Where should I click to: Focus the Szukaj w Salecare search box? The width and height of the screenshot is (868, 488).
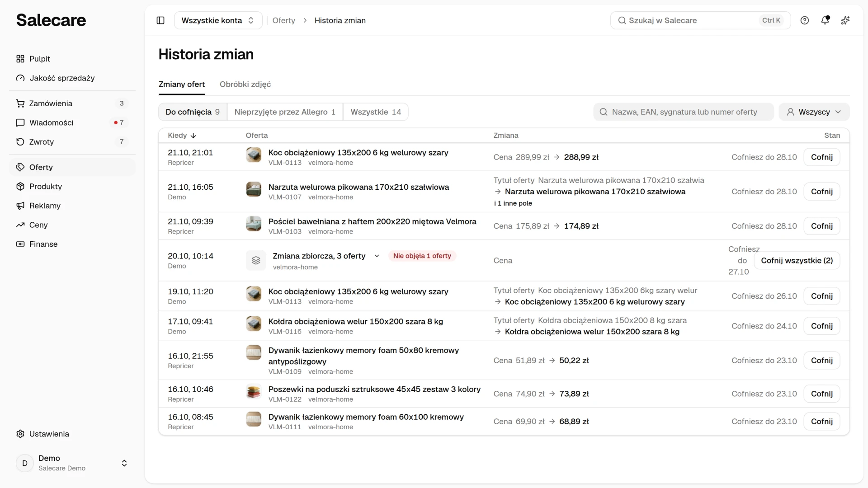click(700, 20)
